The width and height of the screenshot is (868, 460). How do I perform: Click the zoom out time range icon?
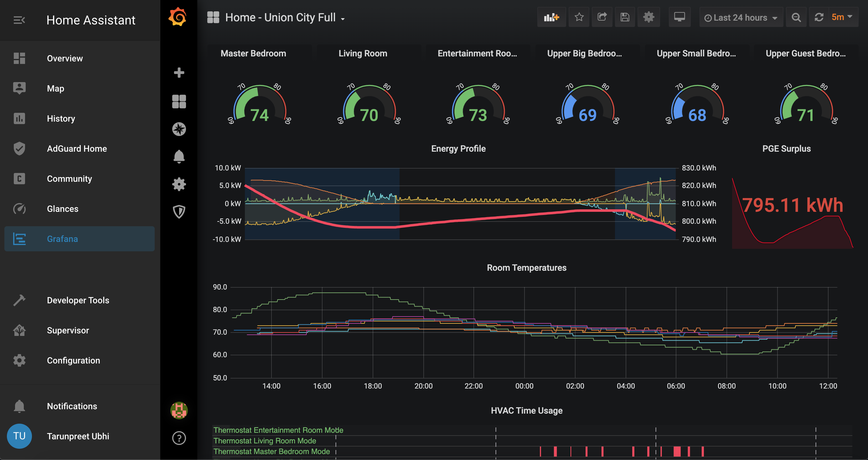click(796, 17)
